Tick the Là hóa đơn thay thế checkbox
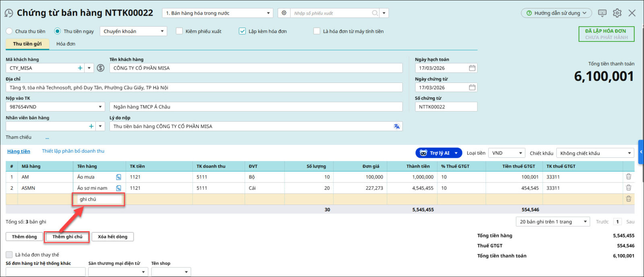This screenshot has height=277, width=644. pos(9,254)
